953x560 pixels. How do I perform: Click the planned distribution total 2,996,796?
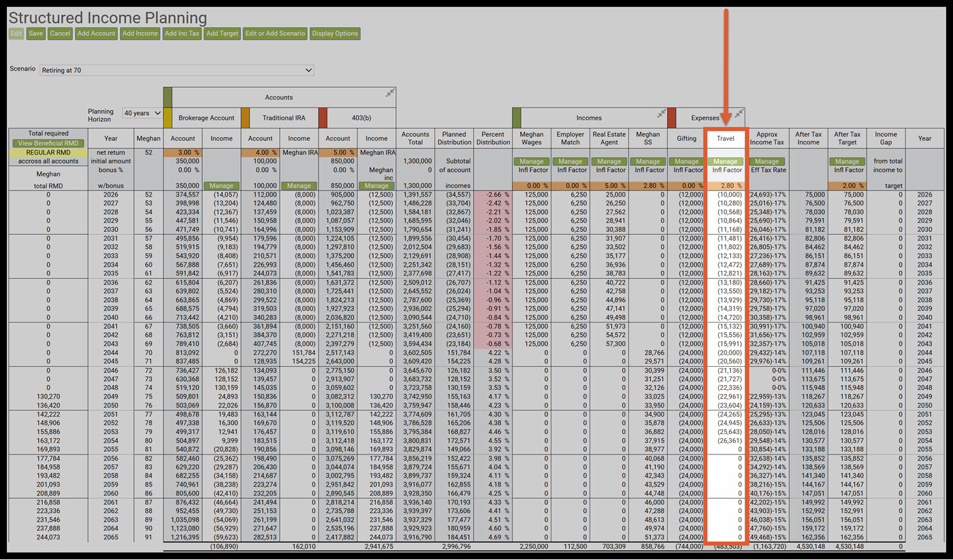click(456, 546)
